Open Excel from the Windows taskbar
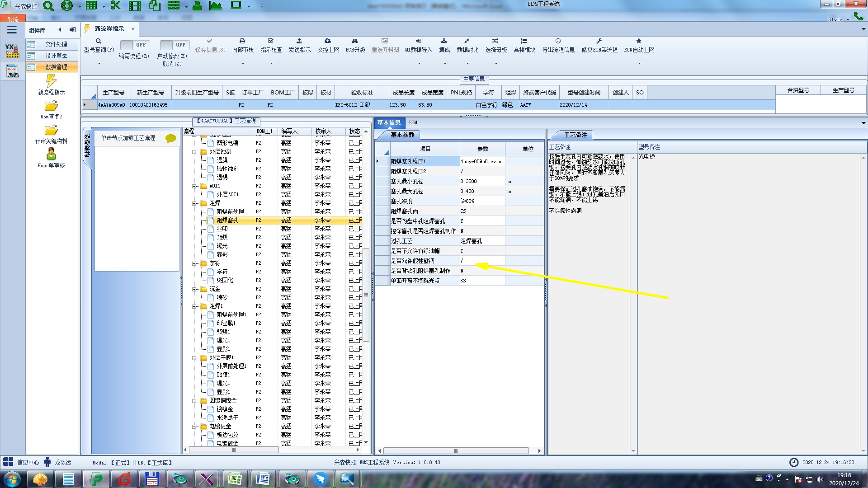 (235, 479)
